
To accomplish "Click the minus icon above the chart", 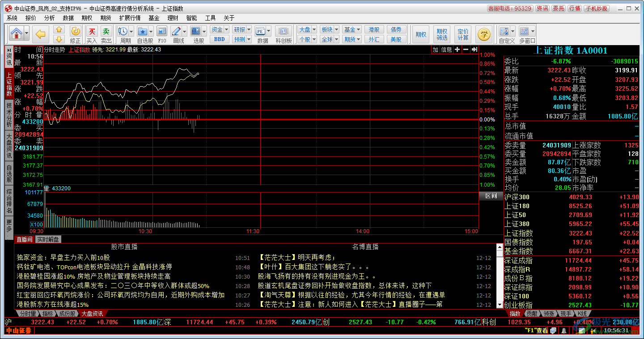I will click(466, 50).
